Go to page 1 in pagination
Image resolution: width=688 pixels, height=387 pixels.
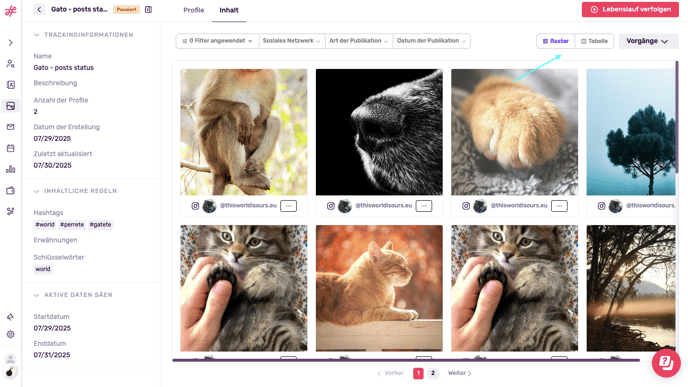tap(418, 373)
